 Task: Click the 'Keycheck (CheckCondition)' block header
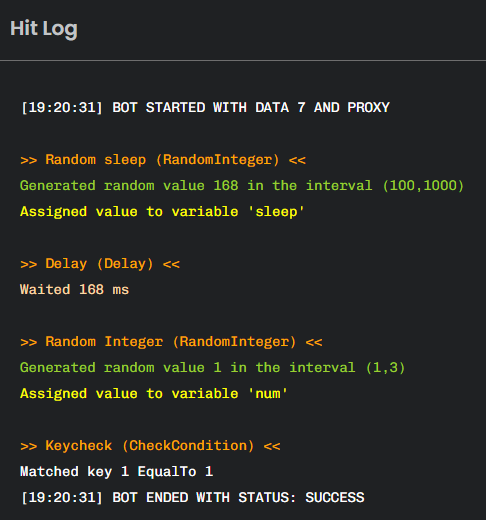(150, 446)
